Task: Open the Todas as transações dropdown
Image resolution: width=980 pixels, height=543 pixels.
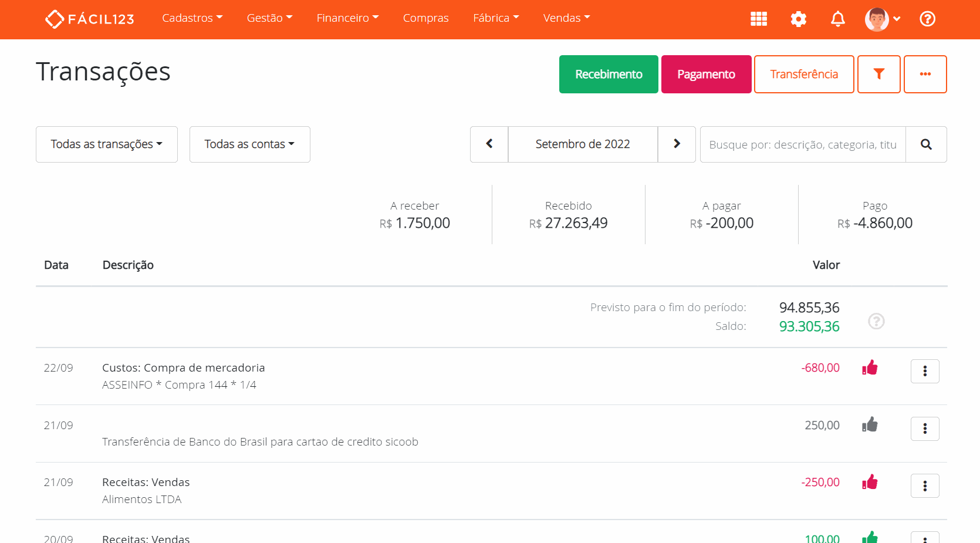Action: [x=106, y=144]
